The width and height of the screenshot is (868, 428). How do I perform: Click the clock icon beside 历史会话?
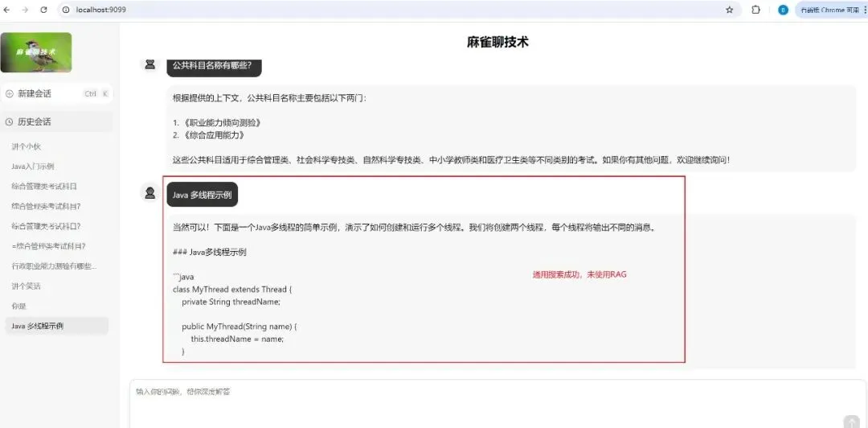[10, 122]
